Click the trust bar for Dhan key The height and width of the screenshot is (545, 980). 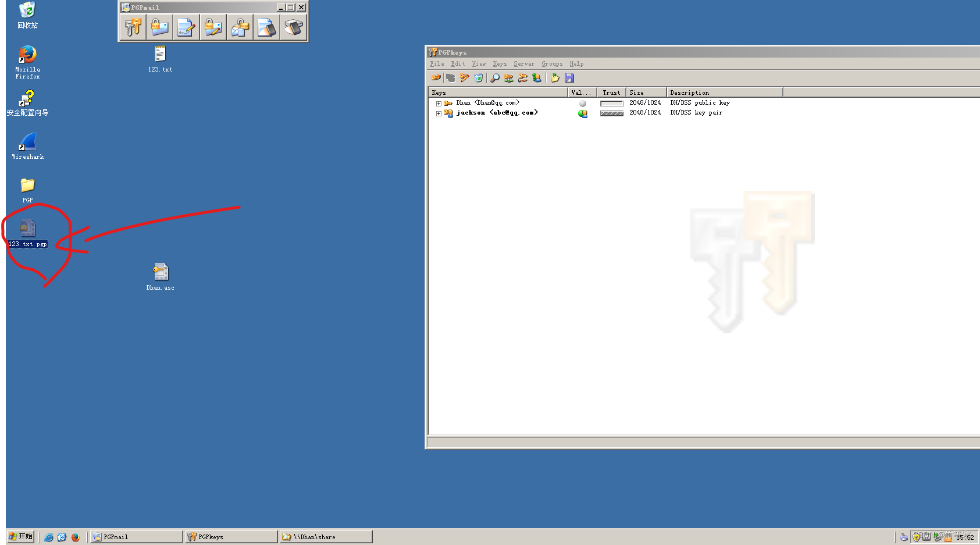click(x=612, y=104)
